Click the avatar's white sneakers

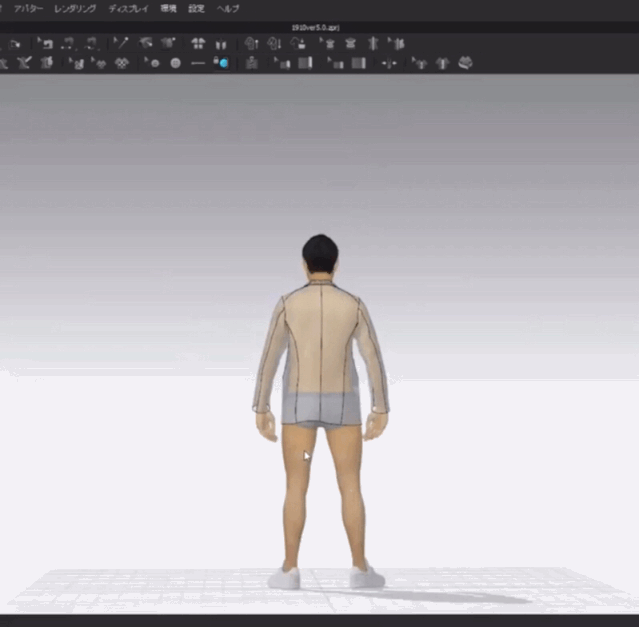[x=326, y=578]
